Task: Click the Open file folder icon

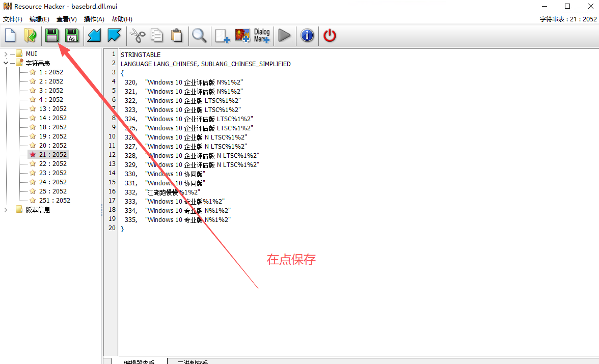Action: (x=30, y=36)
